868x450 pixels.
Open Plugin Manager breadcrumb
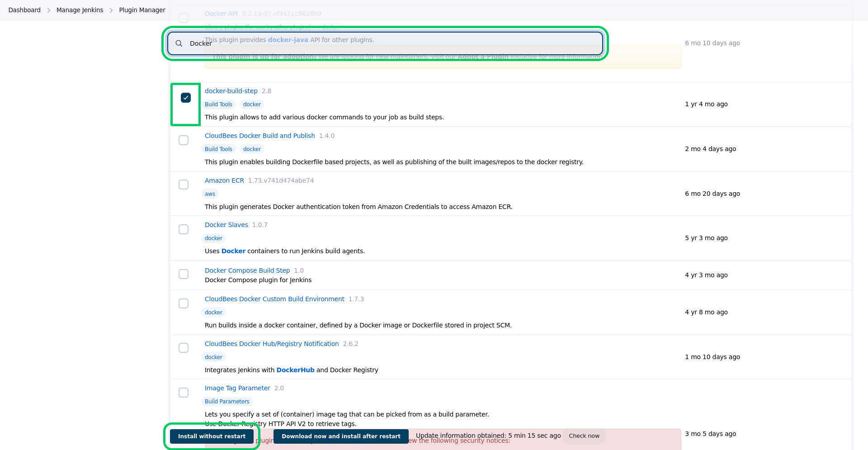(x=142, y=10)
